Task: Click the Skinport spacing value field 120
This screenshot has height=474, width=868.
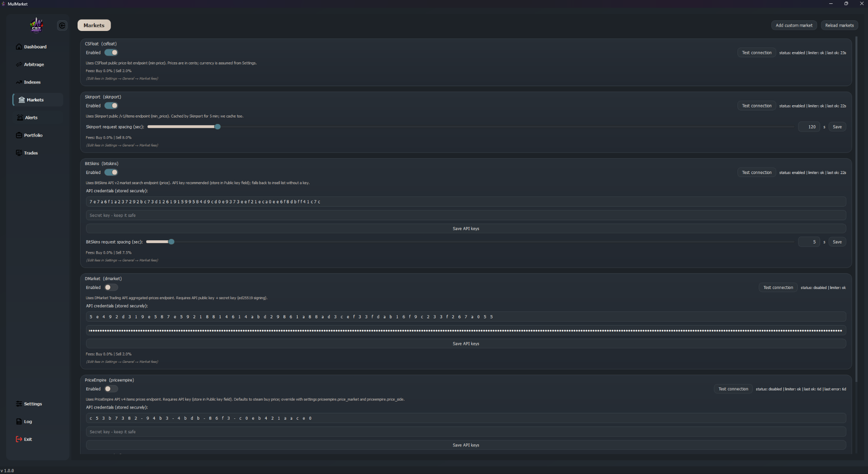Action: [x=809, y=127]
